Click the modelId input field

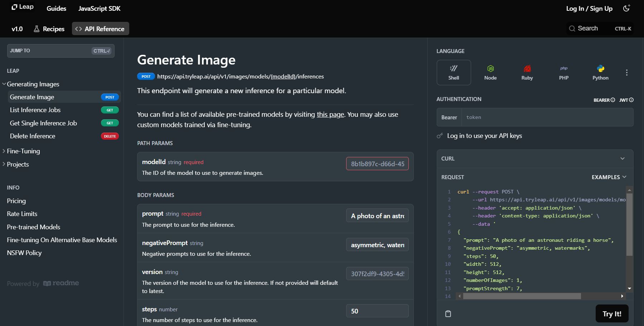click(377, 164)
